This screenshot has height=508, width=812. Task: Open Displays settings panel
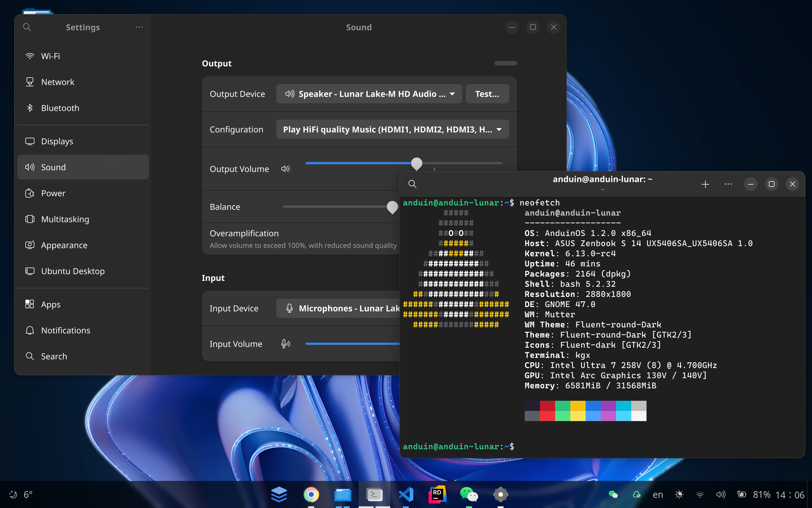[83, 141]
